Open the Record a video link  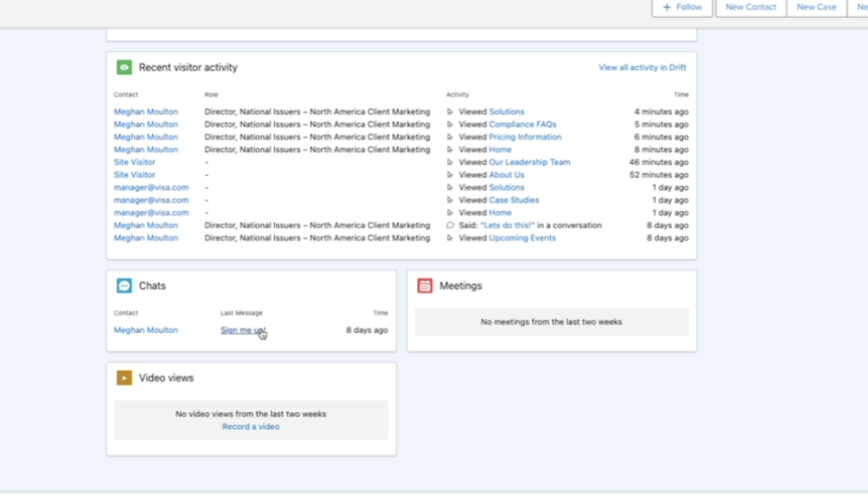click(x=250, y=426)
